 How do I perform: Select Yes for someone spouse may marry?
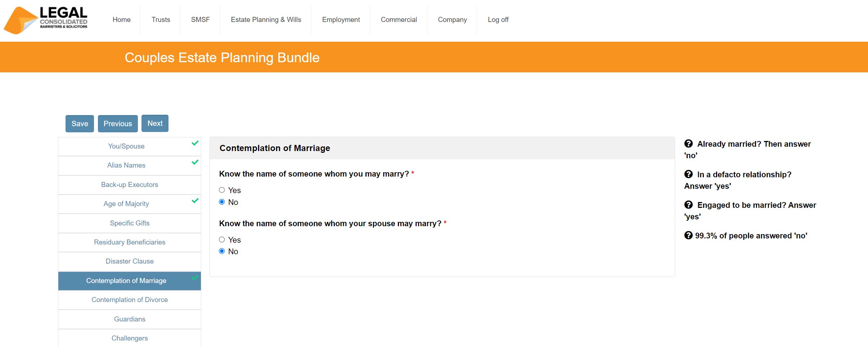tap(222, 240)
